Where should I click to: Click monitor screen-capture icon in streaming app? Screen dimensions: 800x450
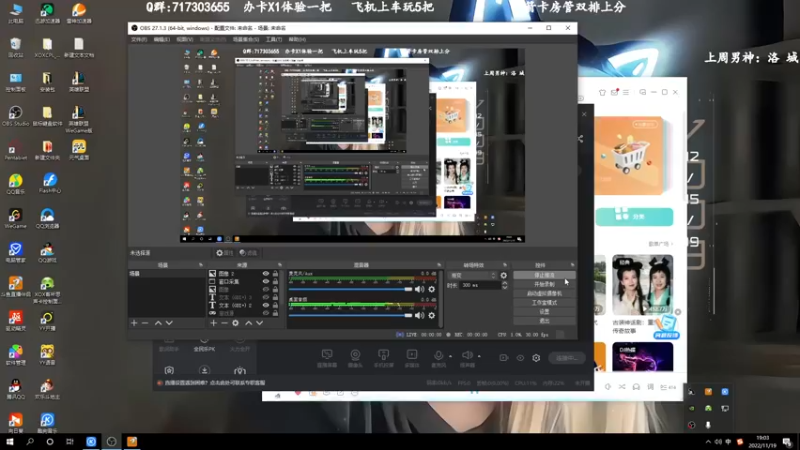tap(327, 355)
